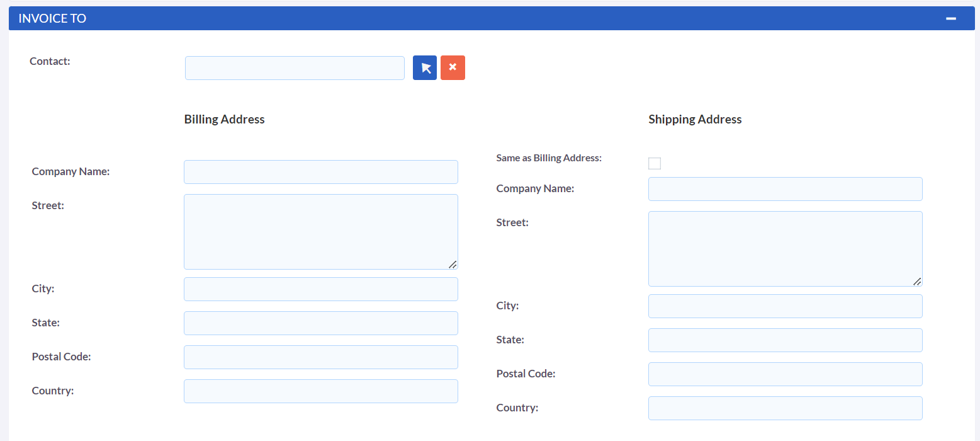Screen dimensions: 980x441
Task: Click into the billing Street textarea
Action: (320, 231)
